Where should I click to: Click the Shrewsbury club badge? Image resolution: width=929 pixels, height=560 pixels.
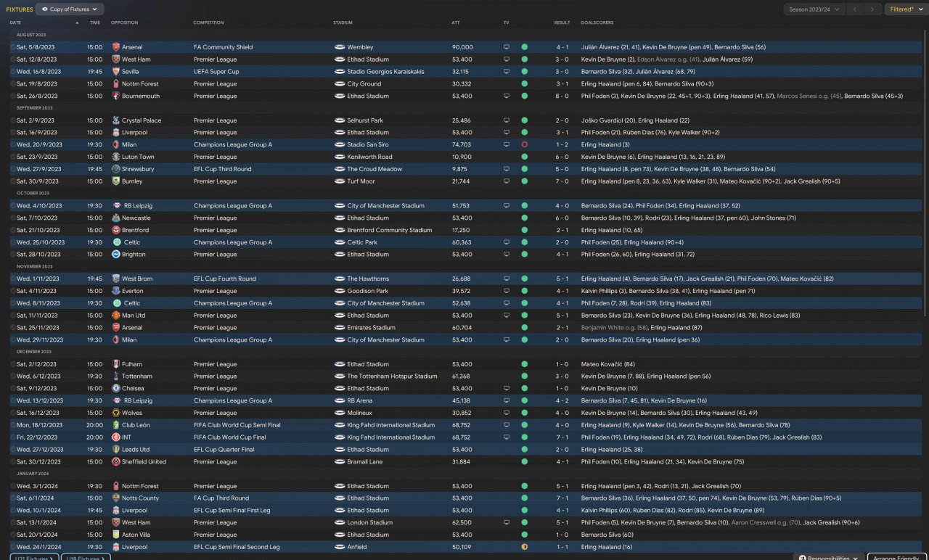pyautogui.click(x=115, y=169)
